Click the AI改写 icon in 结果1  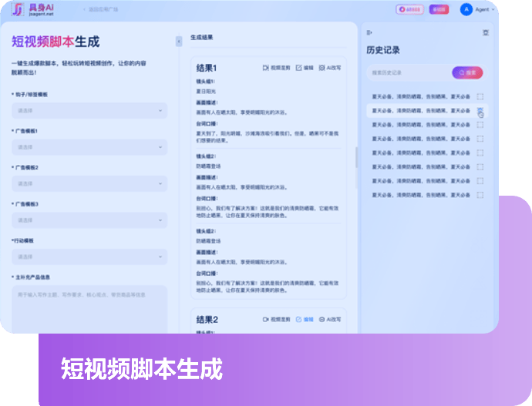click(322, 68)
